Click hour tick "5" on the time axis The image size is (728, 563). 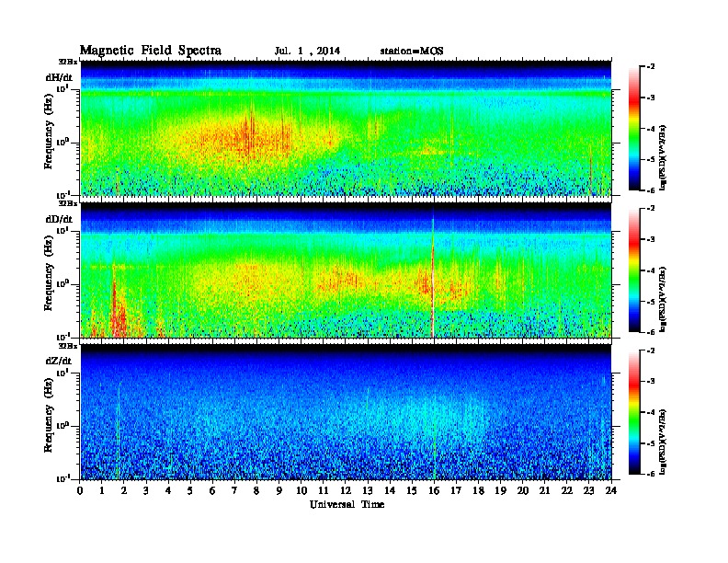[191, 491]
